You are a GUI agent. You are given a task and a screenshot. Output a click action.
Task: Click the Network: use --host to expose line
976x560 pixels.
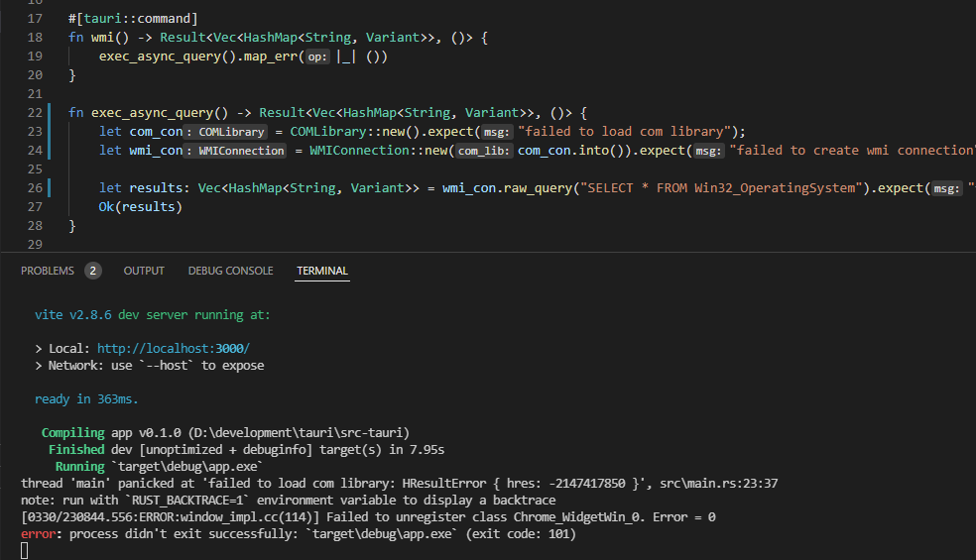[x=150, y=366]
